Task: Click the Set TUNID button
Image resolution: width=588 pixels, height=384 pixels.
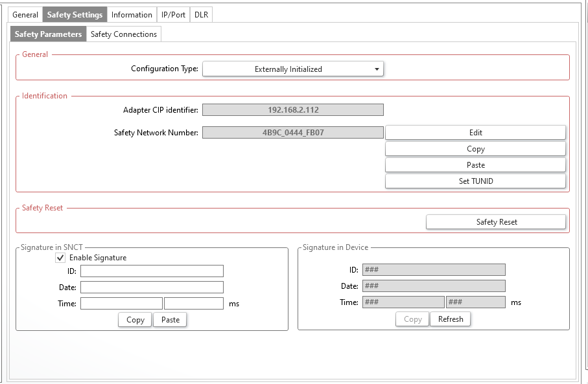Action: [x=475, y=181]
